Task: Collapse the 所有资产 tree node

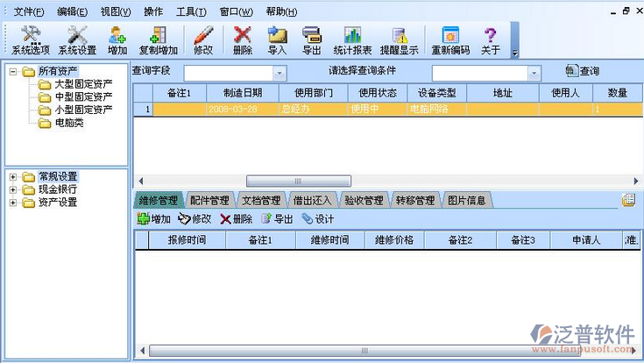Action: click(x=13, y=72)
